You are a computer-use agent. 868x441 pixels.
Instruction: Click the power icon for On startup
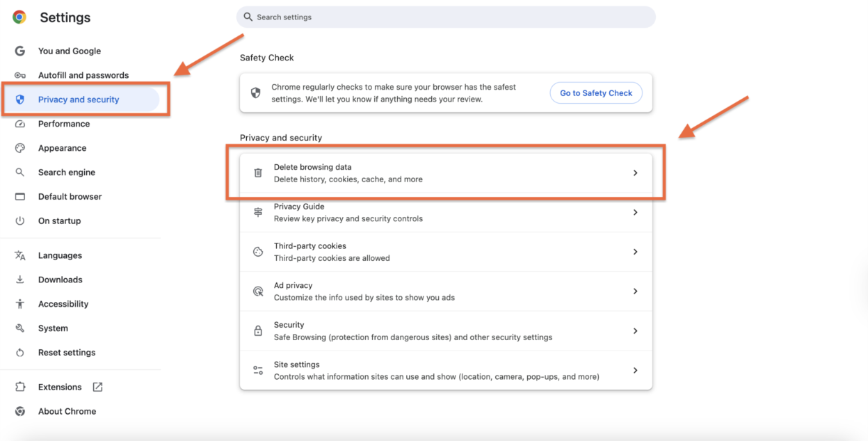click(20, 220)
